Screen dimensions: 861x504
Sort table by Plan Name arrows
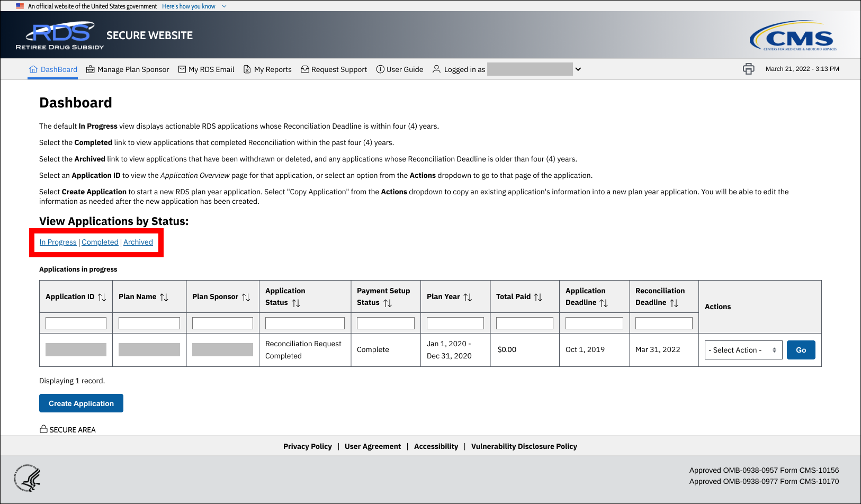click(x=164, y=297)
